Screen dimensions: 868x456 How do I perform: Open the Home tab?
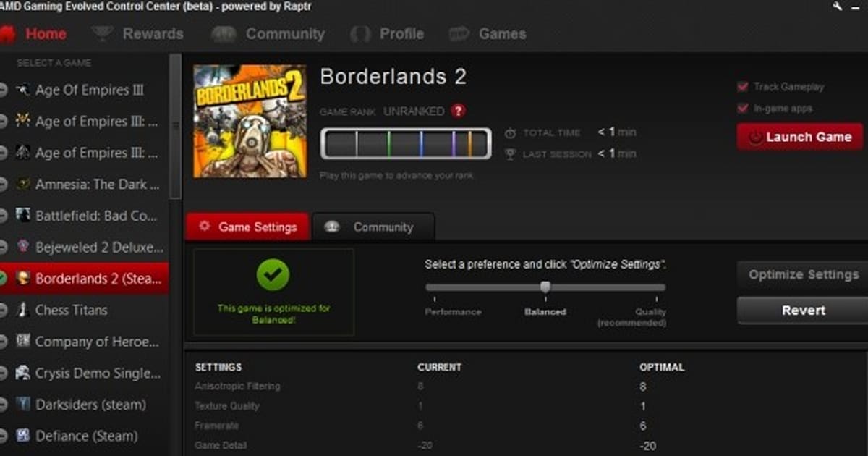[x=34, y=34]
